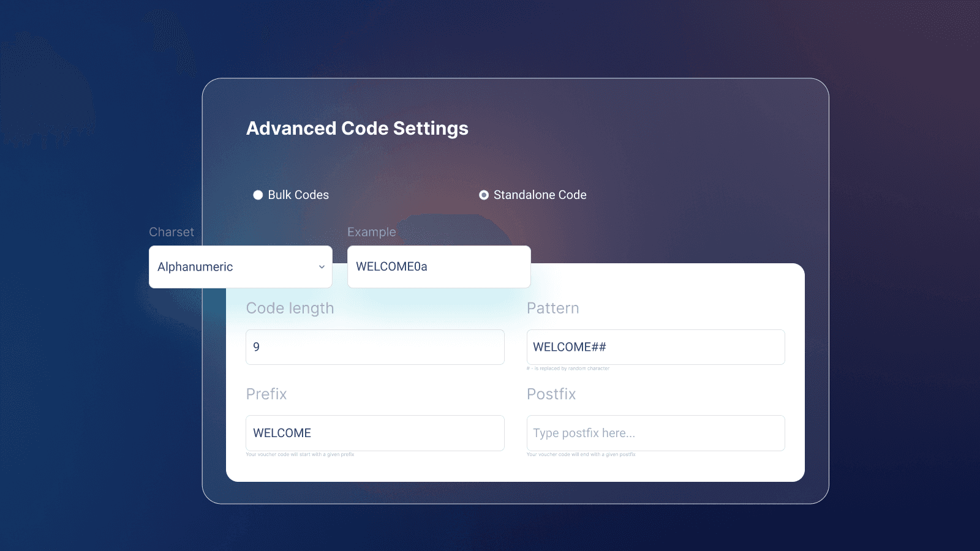Open the Alphanumeric charset selector

click(x=240, y=267)
